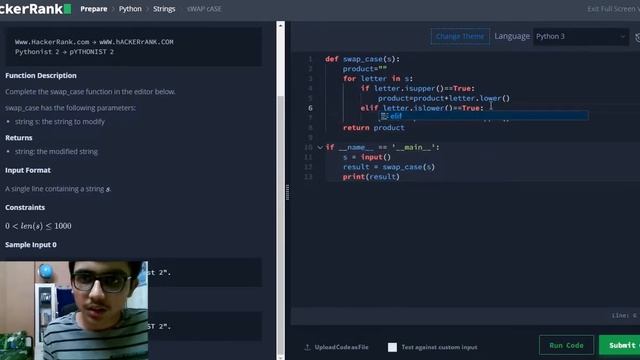640x360 pixels.
Task: Click the 'return product' line
Action: [373, 128]
